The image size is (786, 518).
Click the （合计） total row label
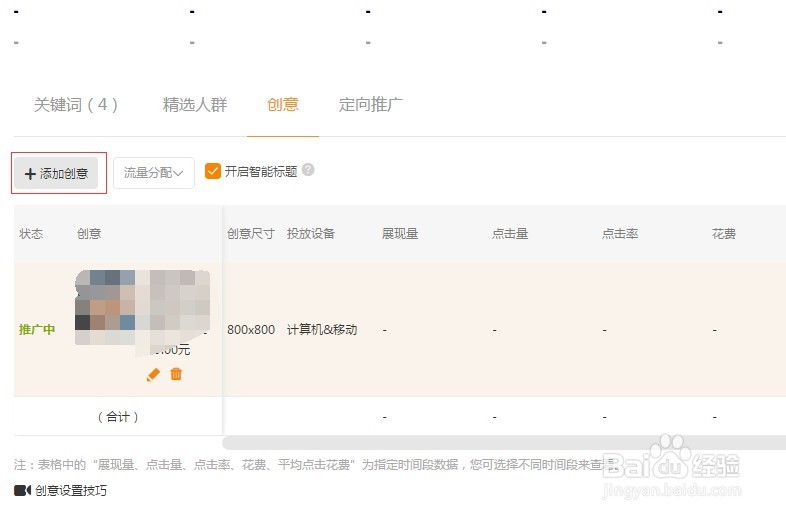(118, 417)
